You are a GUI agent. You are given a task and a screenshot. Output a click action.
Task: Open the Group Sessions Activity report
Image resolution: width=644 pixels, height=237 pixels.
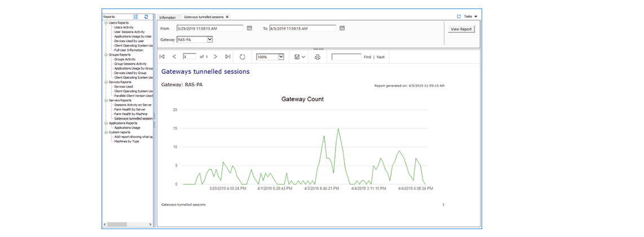[x=130, y=64]
